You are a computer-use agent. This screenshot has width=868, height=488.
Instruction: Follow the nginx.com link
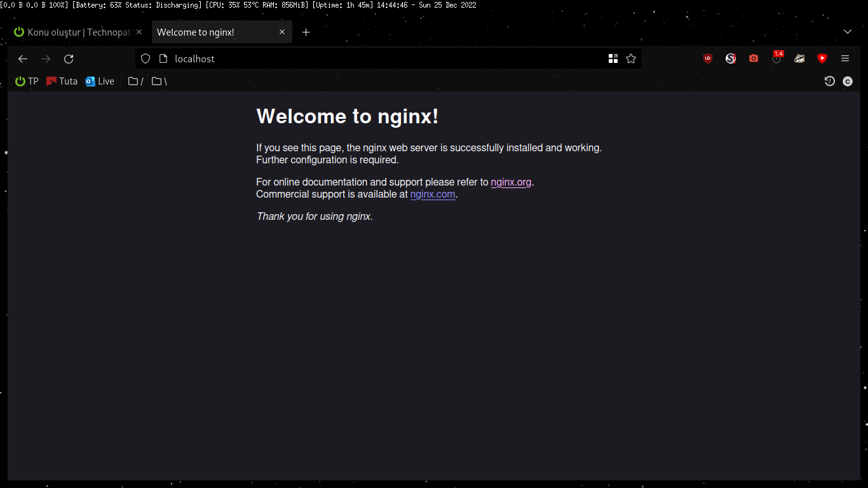coord(433,194)
